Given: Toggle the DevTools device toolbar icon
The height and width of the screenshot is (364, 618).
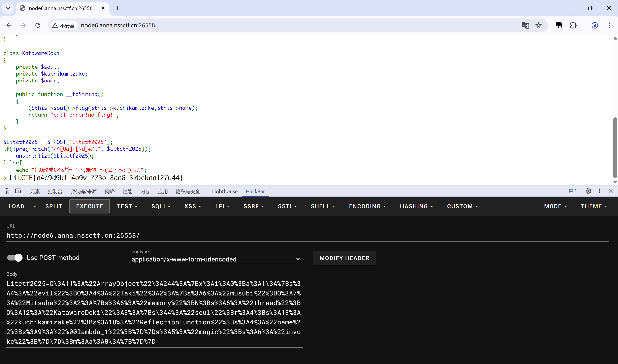Looking at the screenshot, I should coord(18,191).
